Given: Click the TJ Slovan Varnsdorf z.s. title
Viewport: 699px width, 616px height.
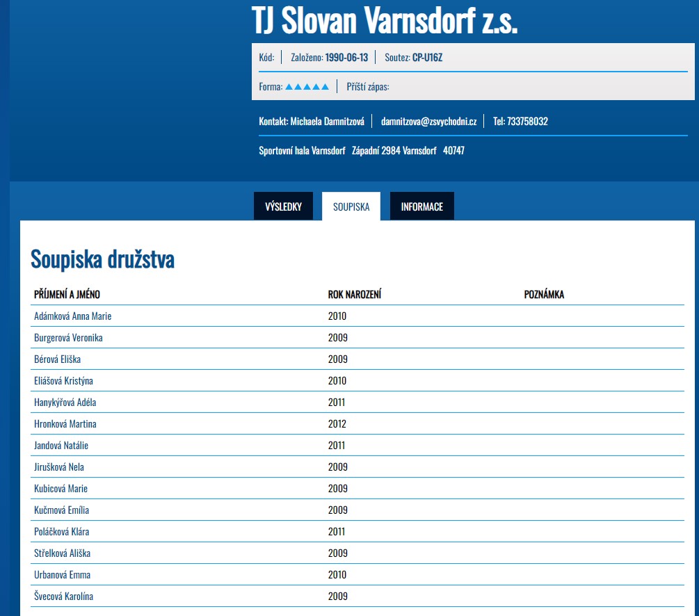Looking at the screenshot, I should point(384,20).
